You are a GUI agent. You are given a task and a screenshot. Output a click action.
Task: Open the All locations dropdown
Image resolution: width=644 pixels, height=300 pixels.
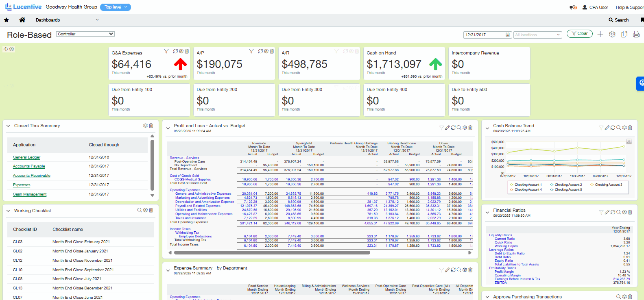coord(537,35)
